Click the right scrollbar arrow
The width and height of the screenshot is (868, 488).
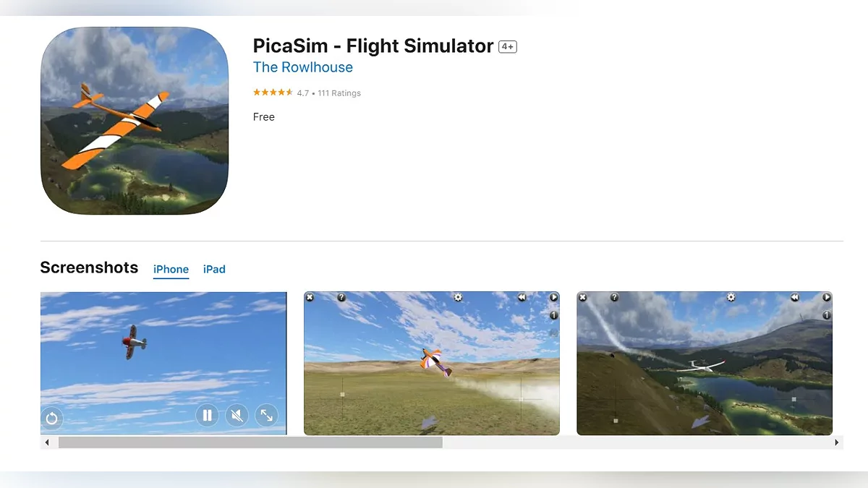838,442
